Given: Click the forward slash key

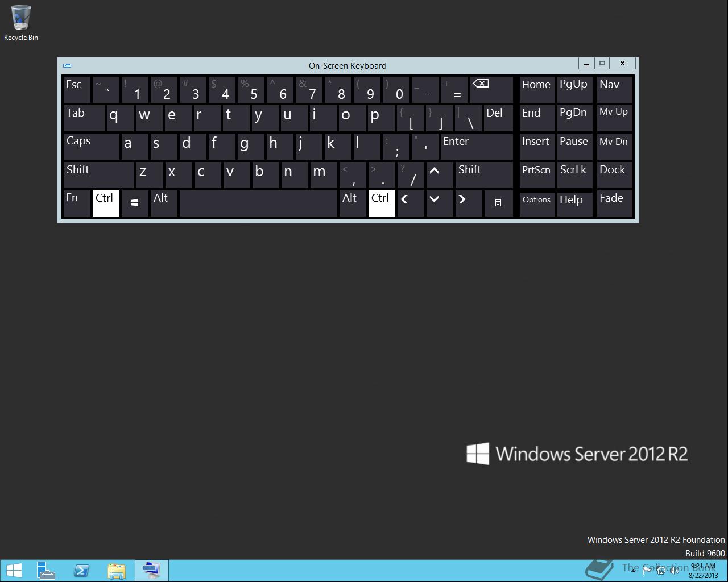Looking at the screenshot, I should [411, 175].
